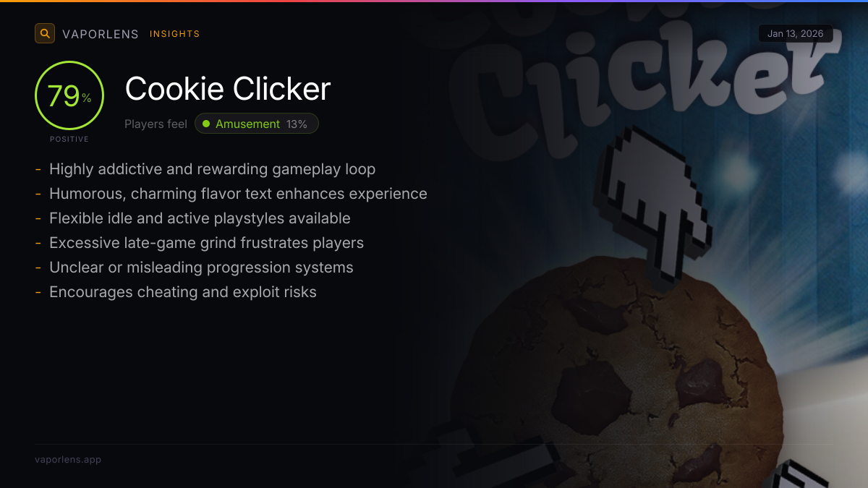
Task: Open the vaporlens.app footer link
Action: pos(68,459)
